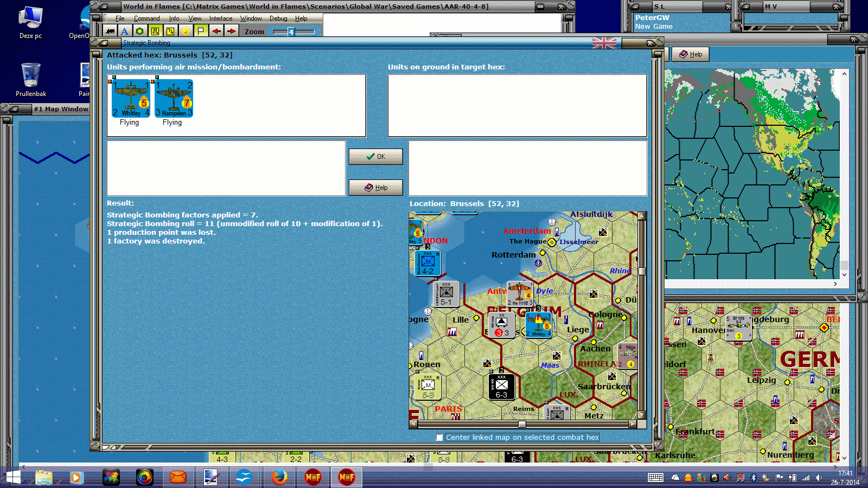
Task: Select the Whitley bomber performing the air mission
Action: point(130,99)
